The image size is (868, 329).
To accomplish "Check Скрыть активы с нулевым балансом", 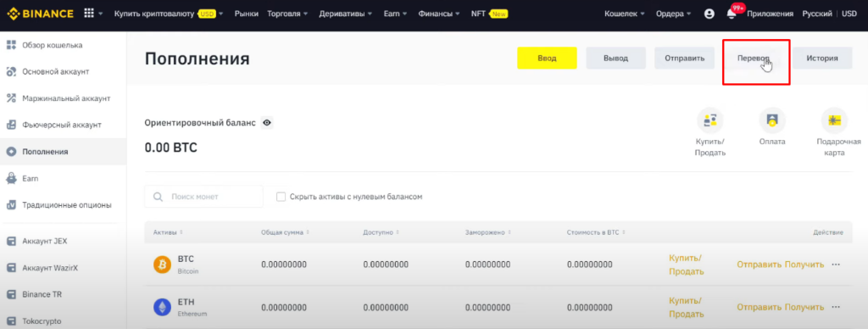I will click(281, 197).
